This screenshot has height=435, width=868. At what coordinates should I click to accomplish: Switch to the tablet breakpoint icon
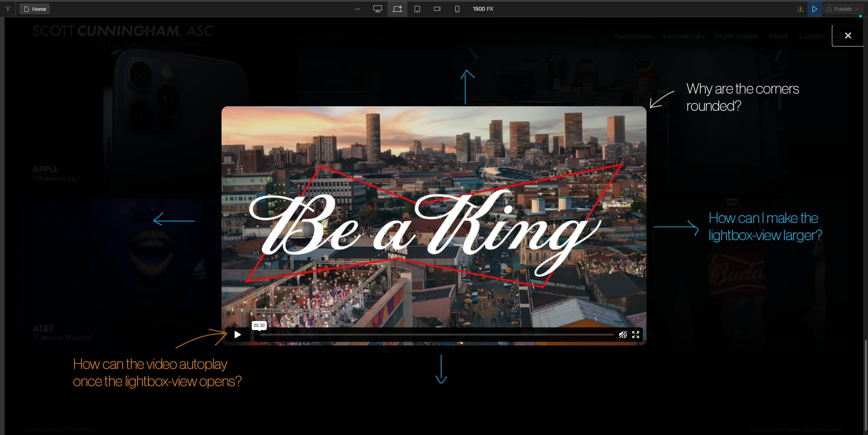point(418,9)
